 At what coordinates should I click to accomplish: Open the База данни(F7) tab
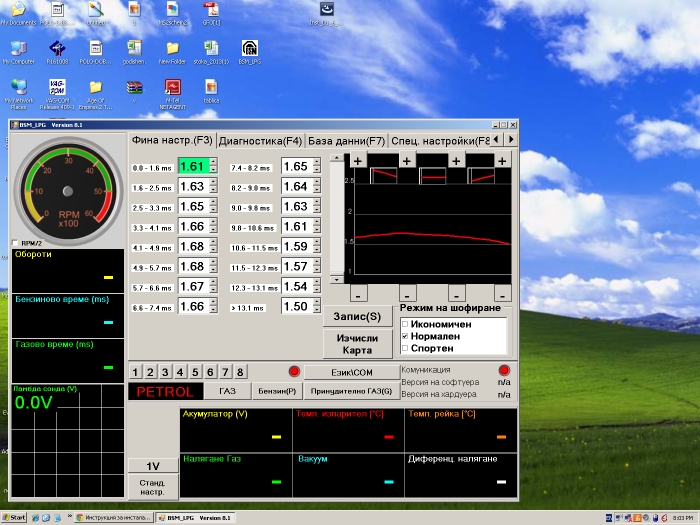pos(346,141)
